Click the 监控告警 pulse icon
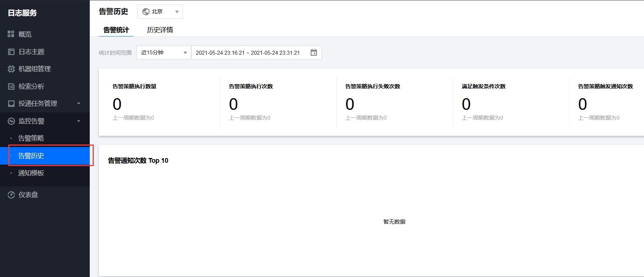644x277 pixels. (x=11, y=121)
